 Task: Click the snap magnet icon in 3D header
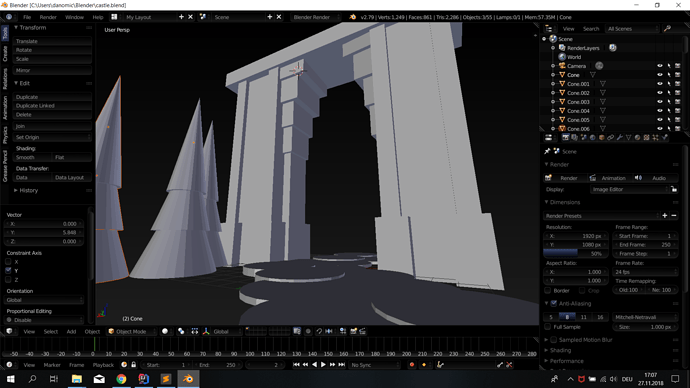319,331
